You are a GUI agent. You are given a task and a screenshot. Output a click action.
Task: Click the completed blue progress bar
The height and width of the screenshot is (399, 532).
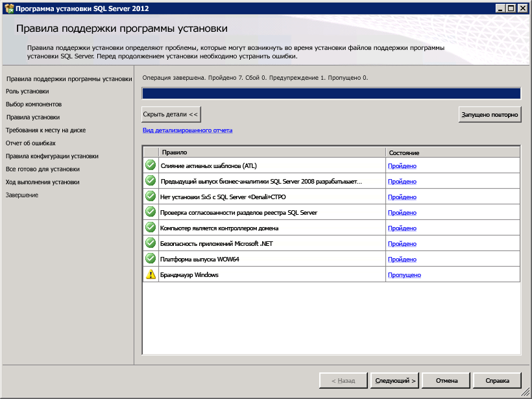[x=331, y=93]
